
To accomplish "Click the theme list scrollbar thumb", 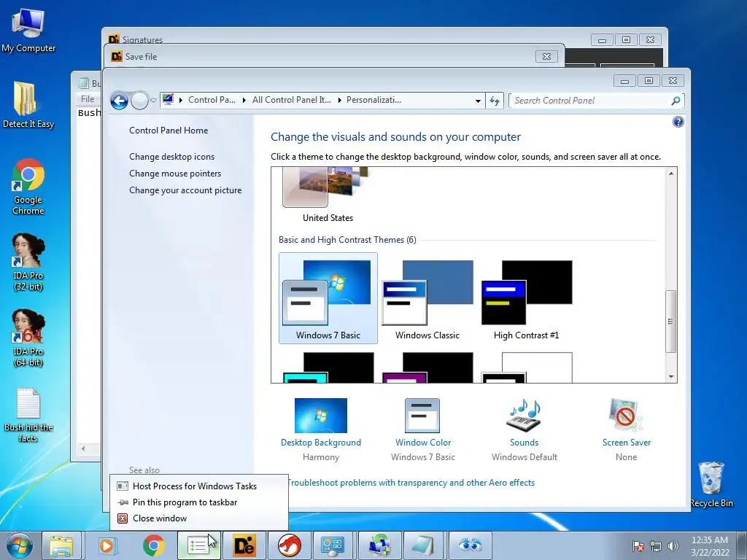I will coord(671,322).
